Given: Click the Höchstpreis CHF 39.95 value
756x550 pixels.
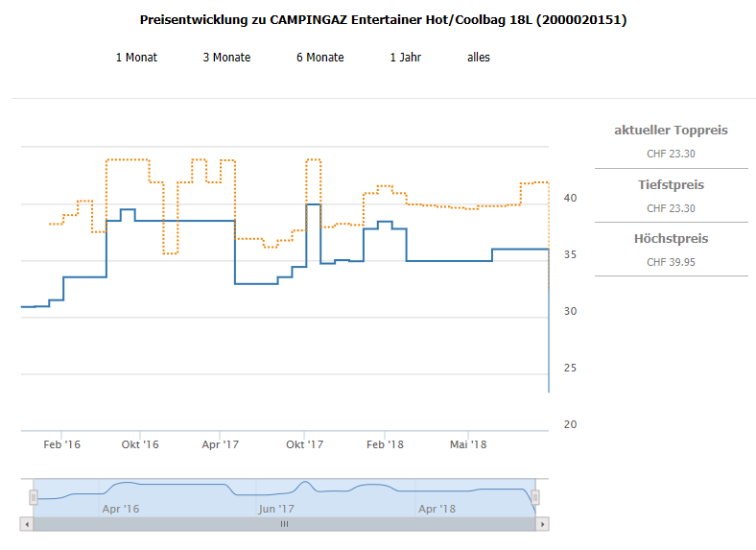Looking at the screenshot, I should coord(671,262).
